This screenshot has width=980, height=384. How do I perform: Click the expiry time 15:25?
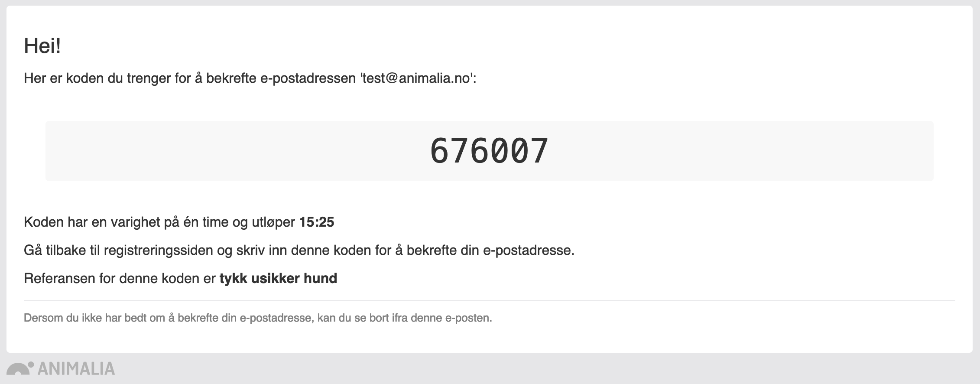317,222
